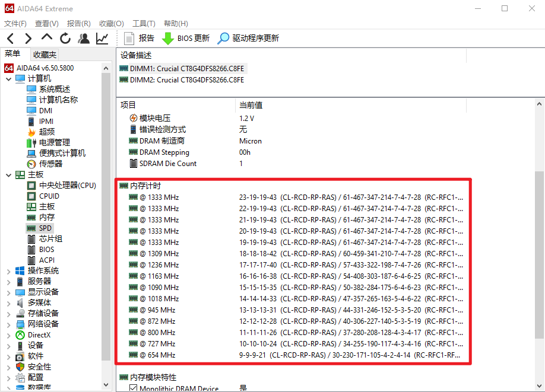Click the up-level navigation button
545x392 pixels.
[46, 37]
